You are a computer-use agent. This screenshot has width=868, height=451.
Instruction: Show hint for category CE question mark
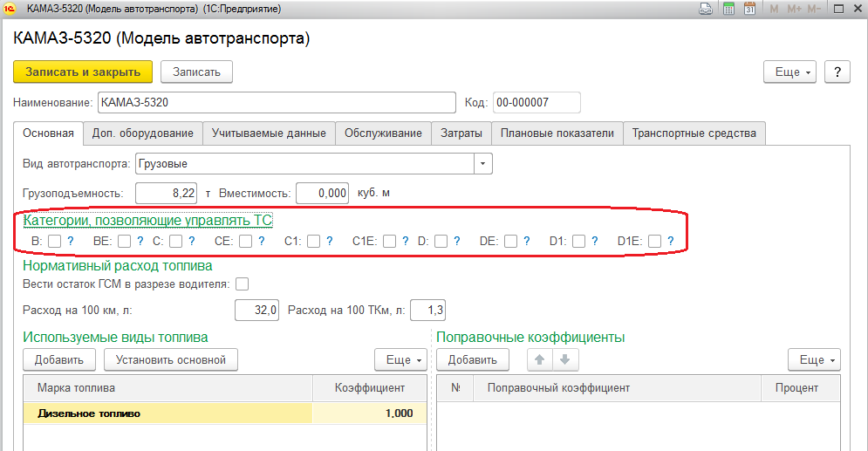coord(262,242)
